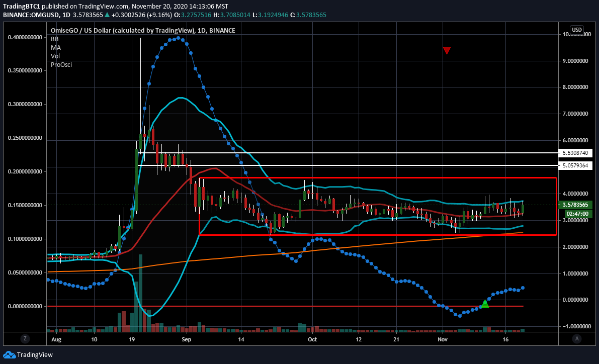Toggle the A auto-scale circle button
Screen dimensions: 599x364
(x=577, y=338)
